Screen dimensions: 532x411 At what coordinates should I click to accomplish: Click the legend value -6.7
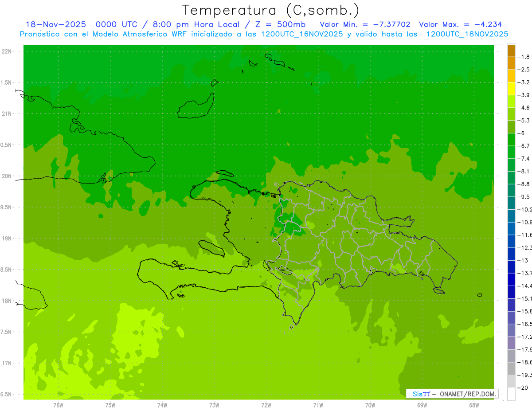click(524, 146)
